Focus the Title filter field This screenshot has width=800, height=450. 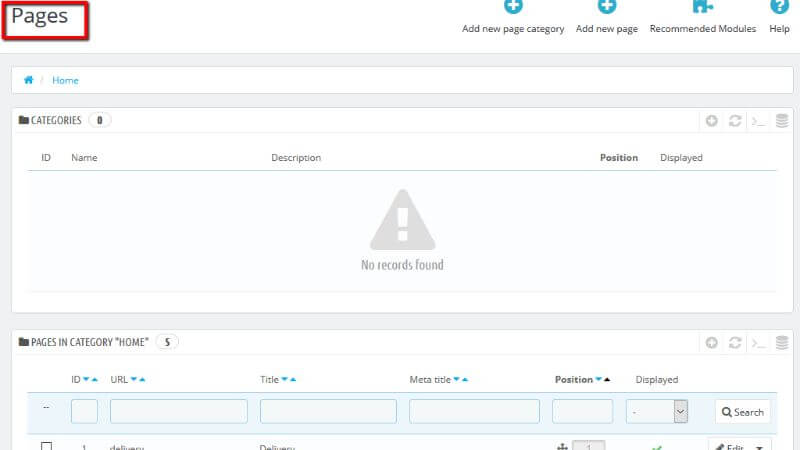point(328,411)
